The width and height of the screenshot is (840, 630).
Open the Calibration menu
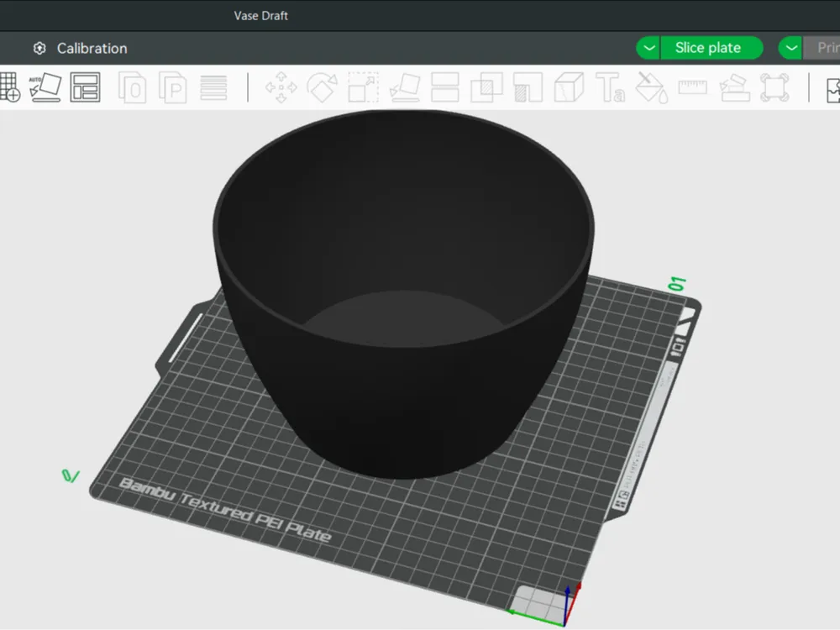coord(92,48)
